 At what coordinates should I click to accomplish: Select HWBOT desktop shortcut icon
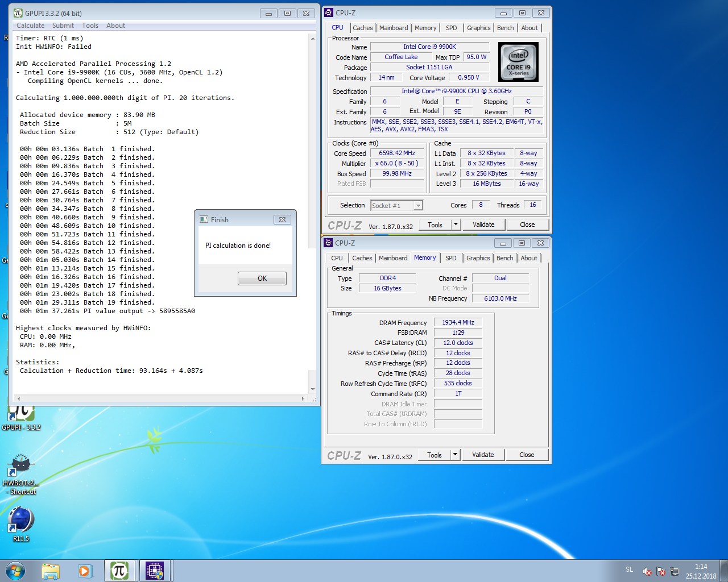point(21,473)
